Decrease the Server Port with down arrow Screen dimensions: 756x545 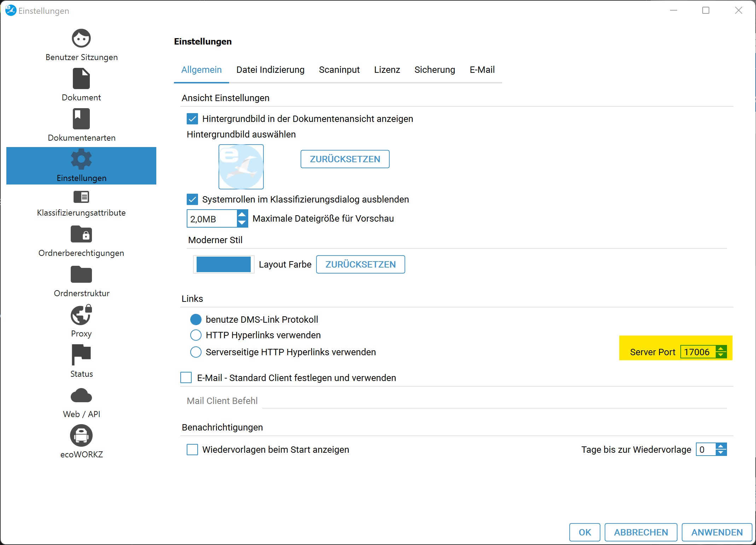click(x=721, y=355)
